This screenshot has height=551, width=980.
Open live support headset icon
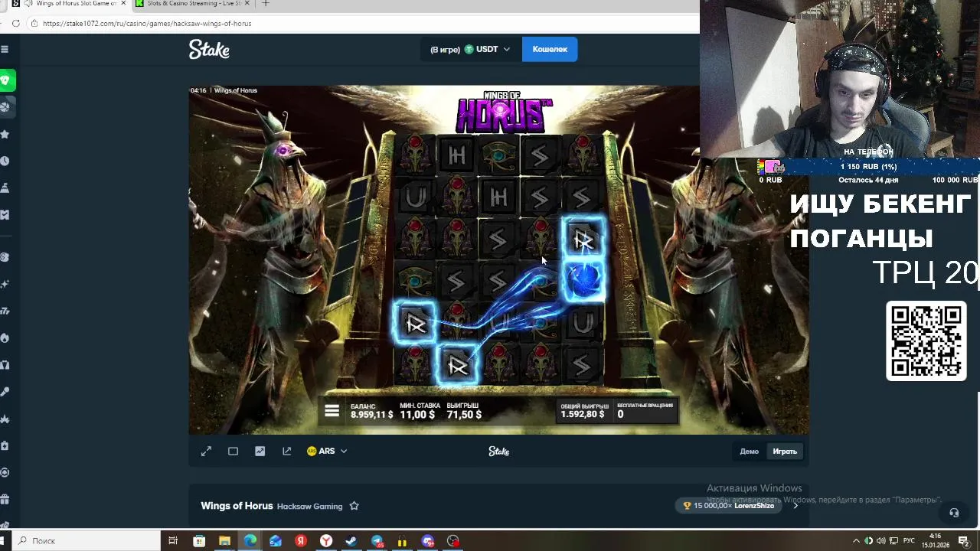pyautogui.click(x=954, y=513)
